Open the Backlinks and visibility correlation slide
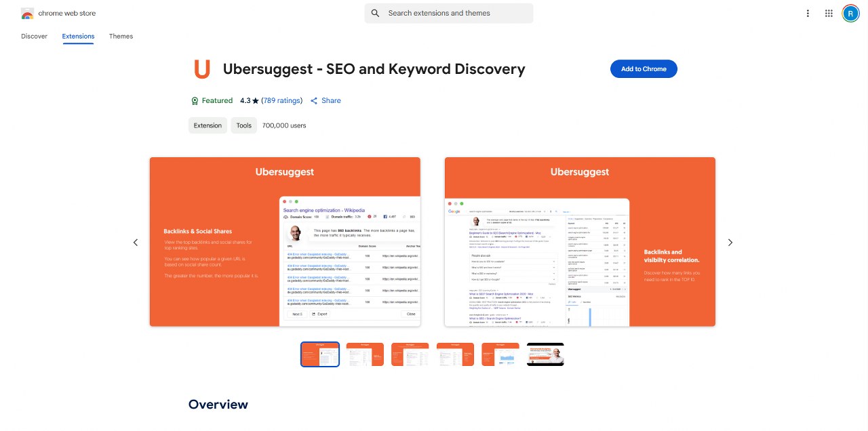This screenshot has width=868, height=431. pos(580,242)
